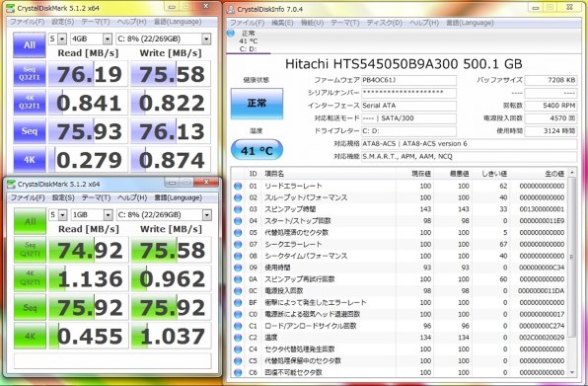Image resolution: width=588 pixels, height=386 pixels.
Task: Click SMART list vertical scrollbar up arrow
Action: (572, 173)
